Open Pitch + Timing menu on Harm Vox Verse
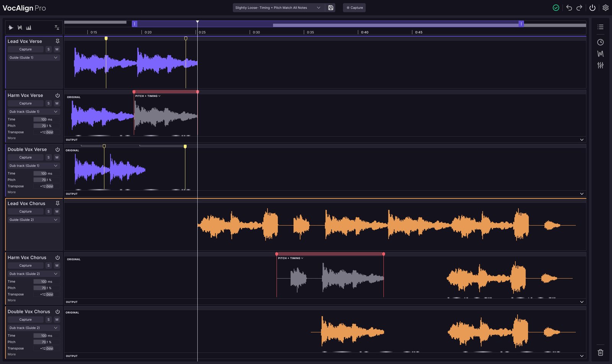This screenshot has width=612, height=364. click(x=148, y=96)
